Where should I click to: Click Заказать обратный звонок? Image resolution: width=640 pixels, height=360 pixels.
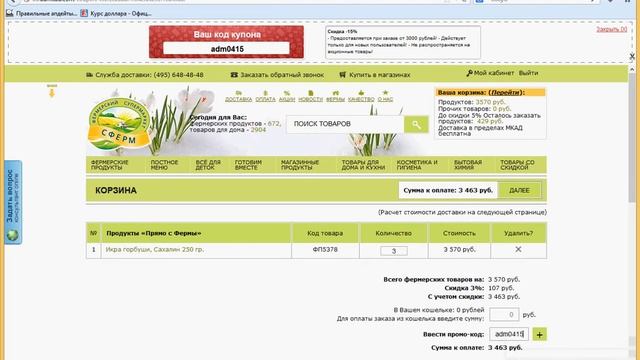pyautogui.click(x=277, y=75)
